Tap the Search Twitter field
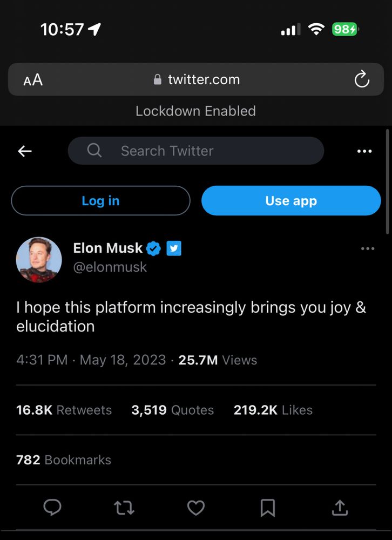This screenshot has height=540, width=392. coord(195,151)
